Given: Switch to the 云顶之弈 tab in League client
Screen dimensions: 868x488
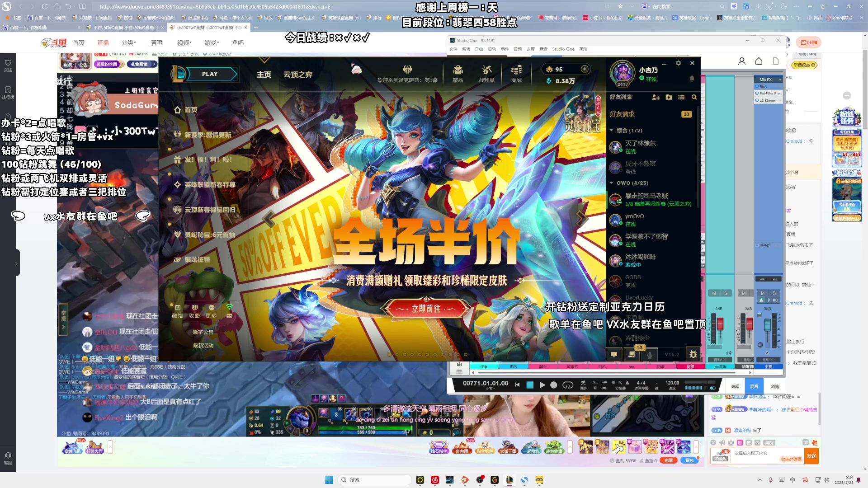Looking at the screenshot, I should click(x=298, y=75).
